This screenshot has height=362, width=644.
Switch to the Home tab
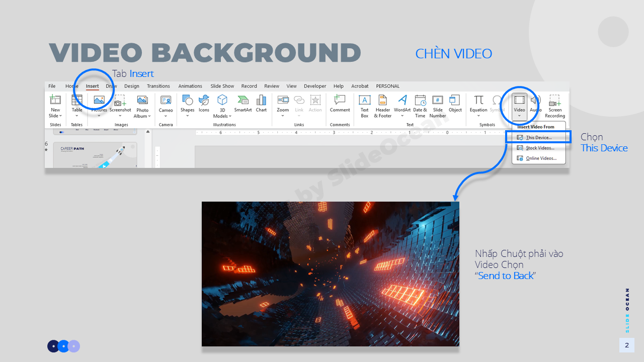coord(72,86)
